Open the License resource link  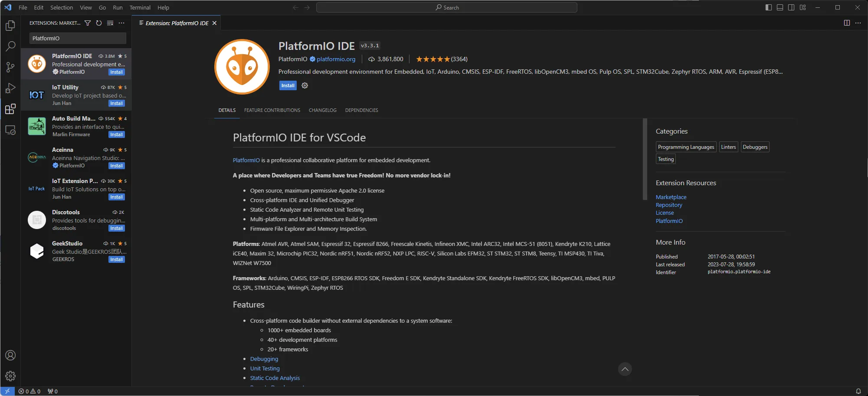[665, 213]
